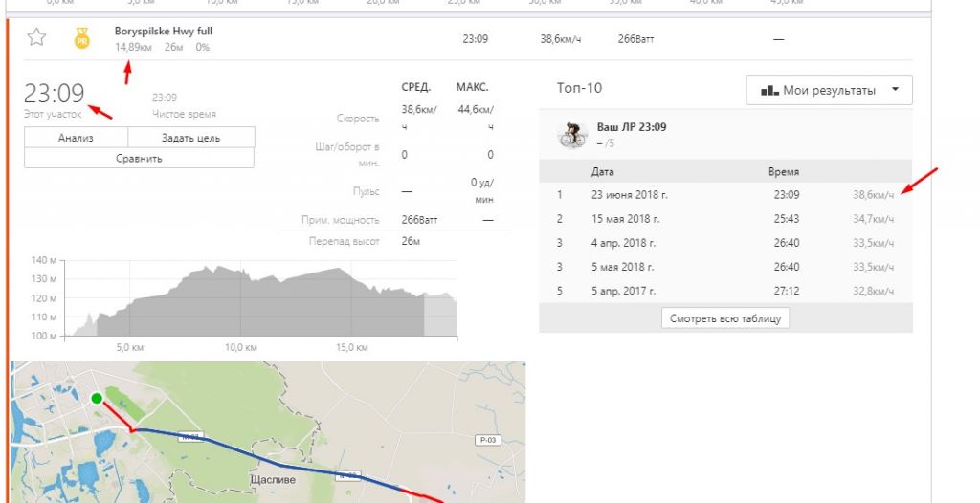
Task: Open the 23 июня 2018 г. result
Action: click(629, 195)
